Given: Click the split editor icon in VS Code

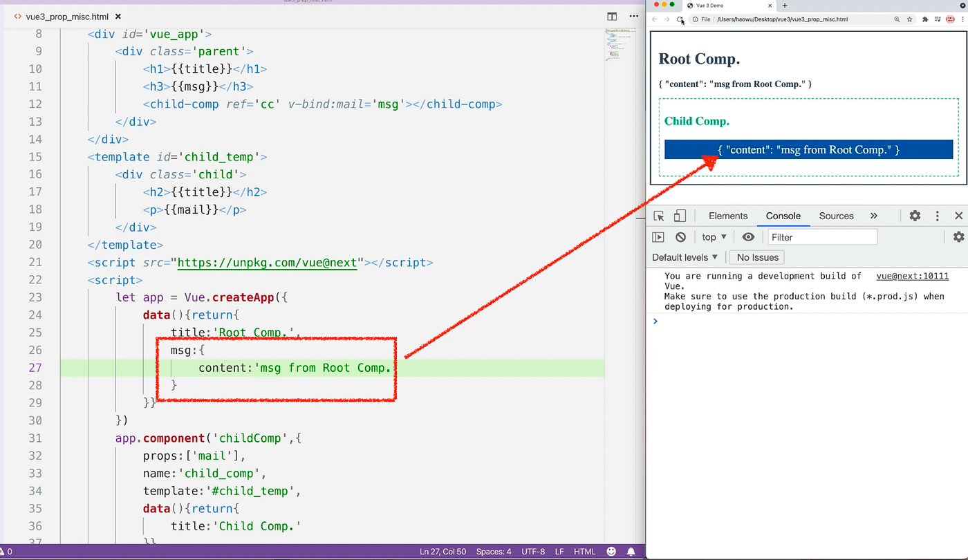Looking at the screenshot, I should click(612, 16).
